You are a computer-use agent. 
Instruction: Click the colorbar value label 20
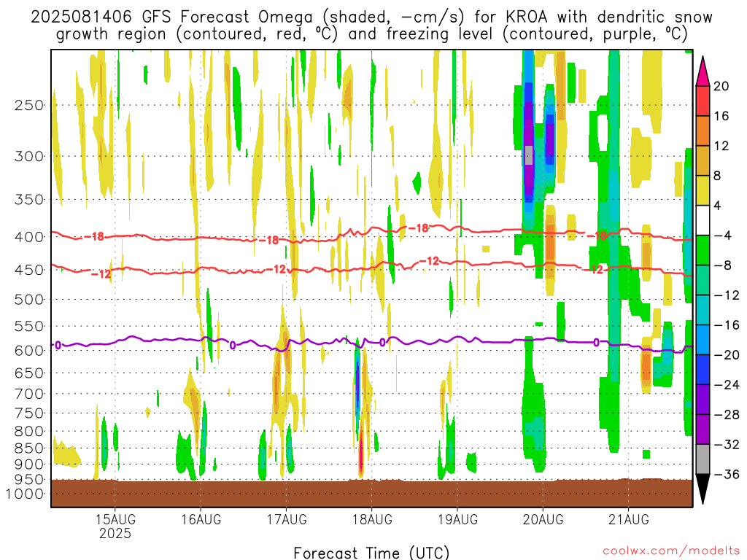tap(721, 86)
